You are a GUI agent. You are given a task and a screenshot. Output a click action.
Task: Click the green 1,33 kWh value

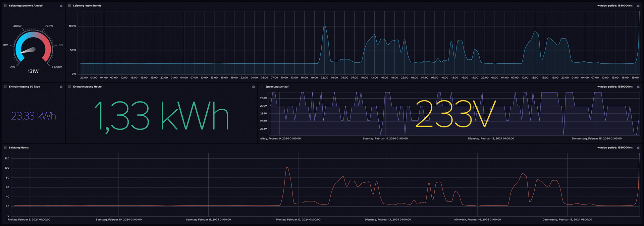point(161,116)
